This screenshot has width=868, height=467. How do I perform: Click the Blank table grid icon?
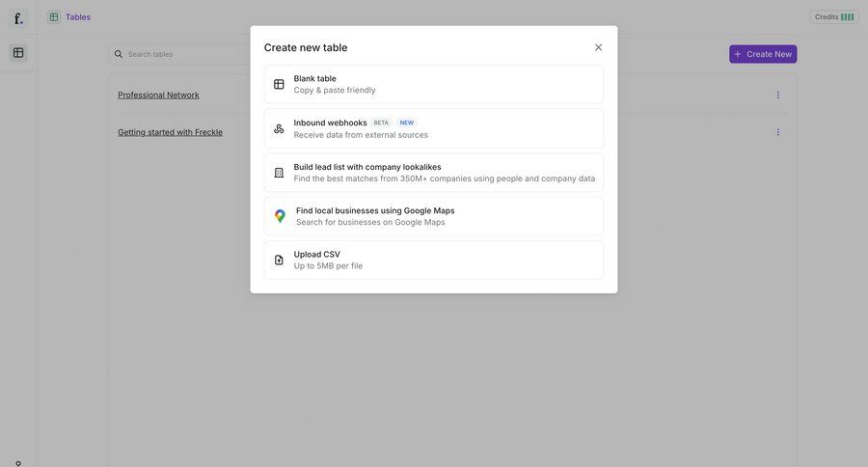(279, 84)
